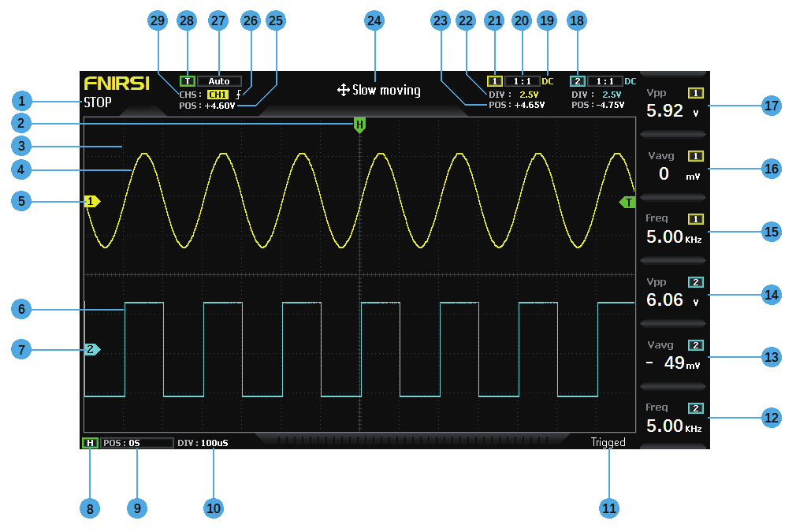The image size is (796, 532).
Task: Select the cyan channel 2 indicator box
Action: pos(577,81)
